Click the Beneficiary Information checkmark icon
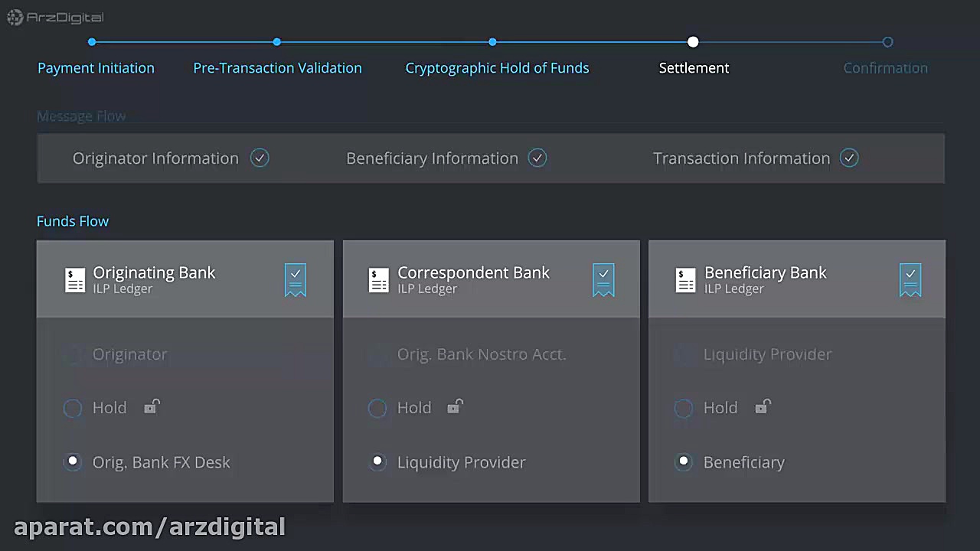Screen dimensions: 980x551 537,158
